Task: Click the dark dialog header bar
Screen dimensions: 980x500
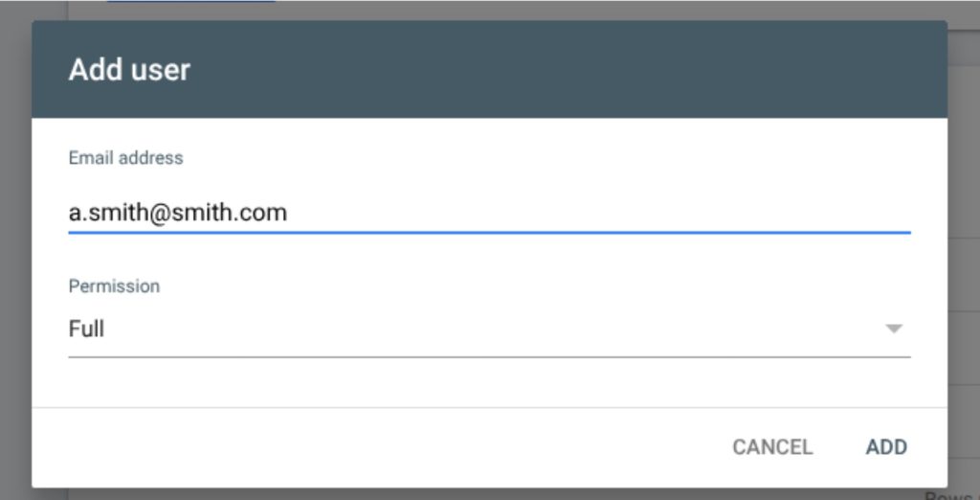Action: 489,69
